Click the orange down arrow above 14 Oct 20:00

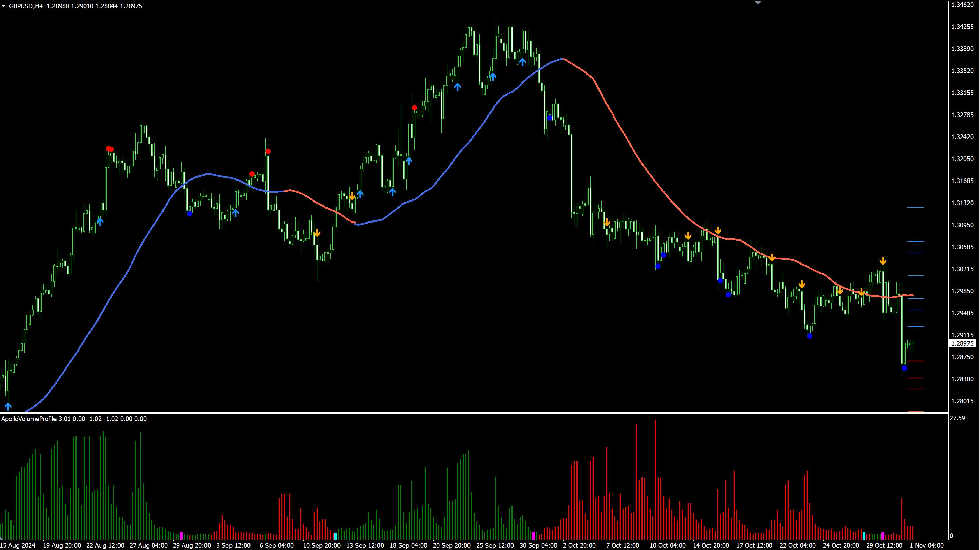[718, 231]
